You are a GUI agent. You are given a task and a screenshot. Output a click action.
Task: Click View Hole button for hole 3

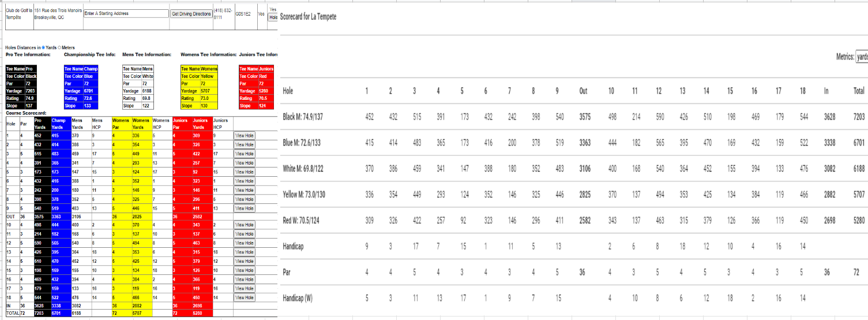[x=245, y=154]
